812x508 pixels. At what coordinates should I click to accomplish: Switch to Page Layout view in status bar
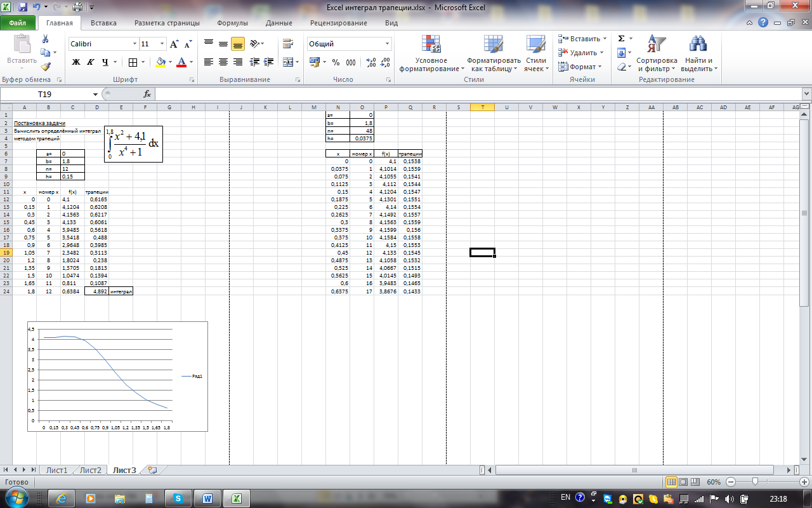pos(683,482)
